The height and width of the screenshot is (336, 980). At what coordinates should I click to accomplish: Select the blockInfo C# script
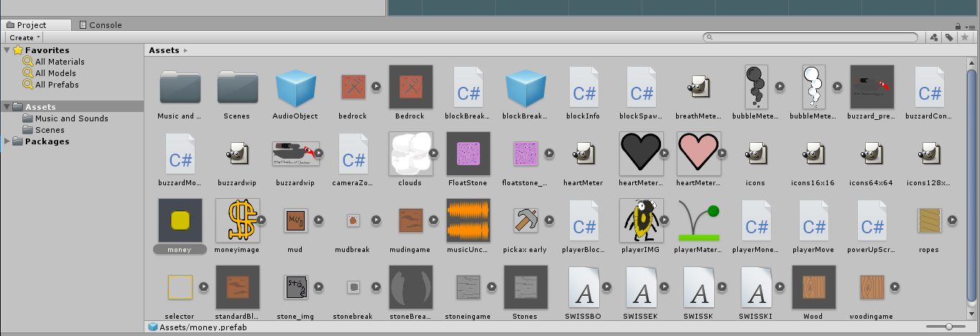[x=583, y=88]
